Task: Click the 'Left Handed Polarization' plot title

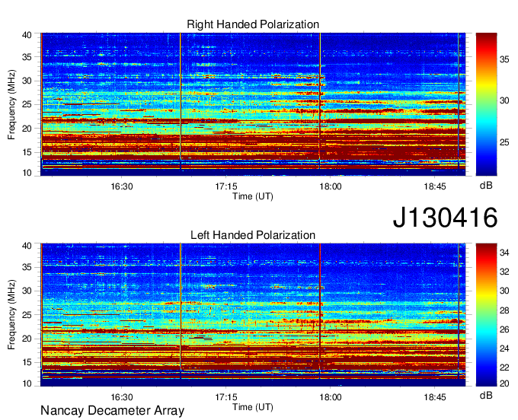Action: coord(253,235)
